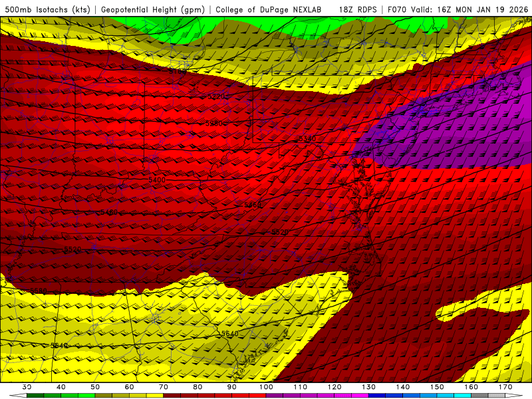Choose the bright red swatch ending at 100
Screen dimensions: 532x399
point(257,395)
